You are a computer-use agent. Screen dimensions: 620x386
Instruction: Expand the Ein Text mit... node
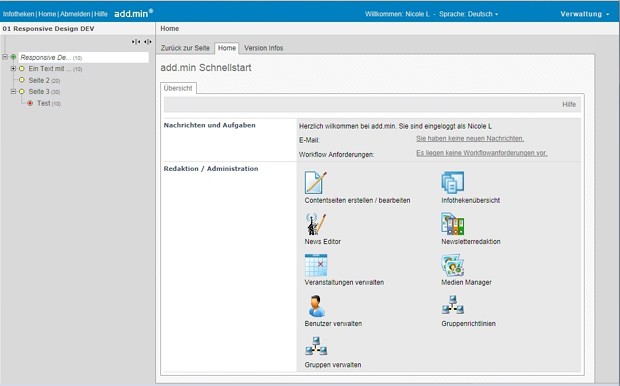click(x=13, y=68)
